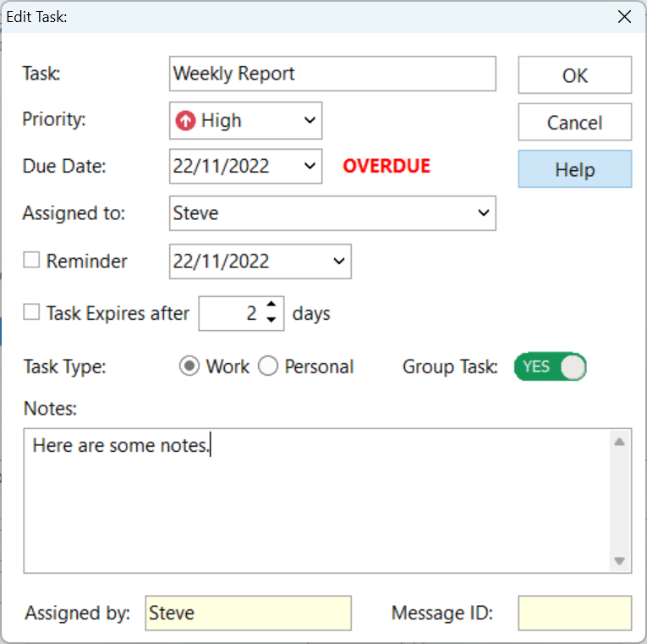Click the red OVERDUE label

387,166
